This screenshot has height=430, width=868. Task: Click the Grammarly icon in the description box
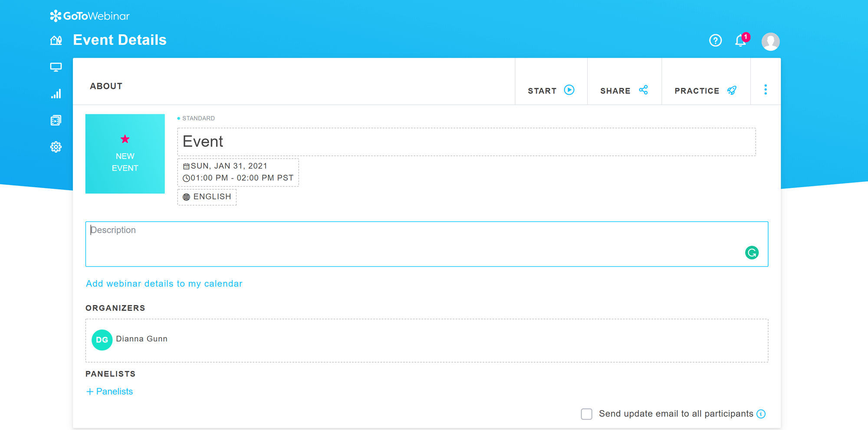(752, 252)
